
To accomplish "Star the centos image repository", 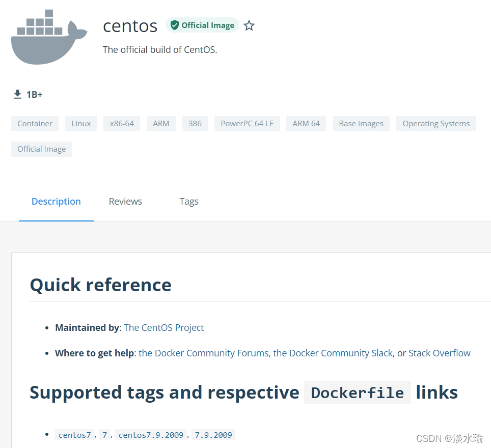I will click(249, 25).
